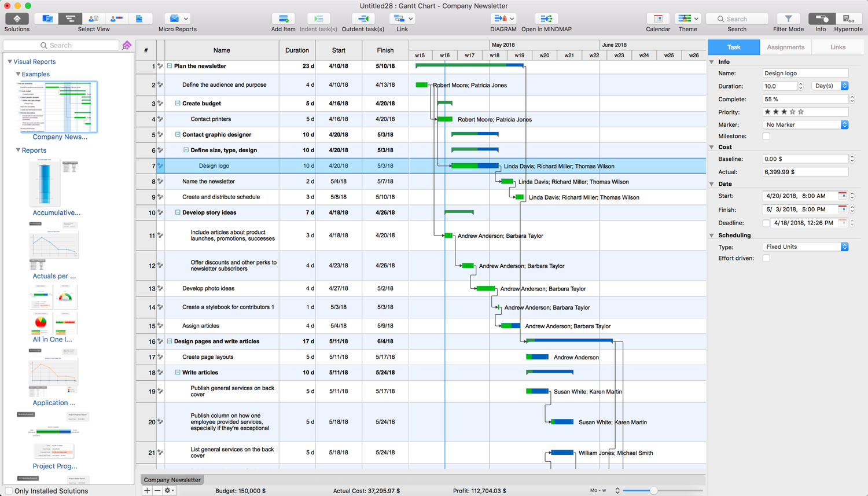Enable Filter Mode funnel icon
Viewport: 868px width, 496px height.
click(x=788, y=19)
